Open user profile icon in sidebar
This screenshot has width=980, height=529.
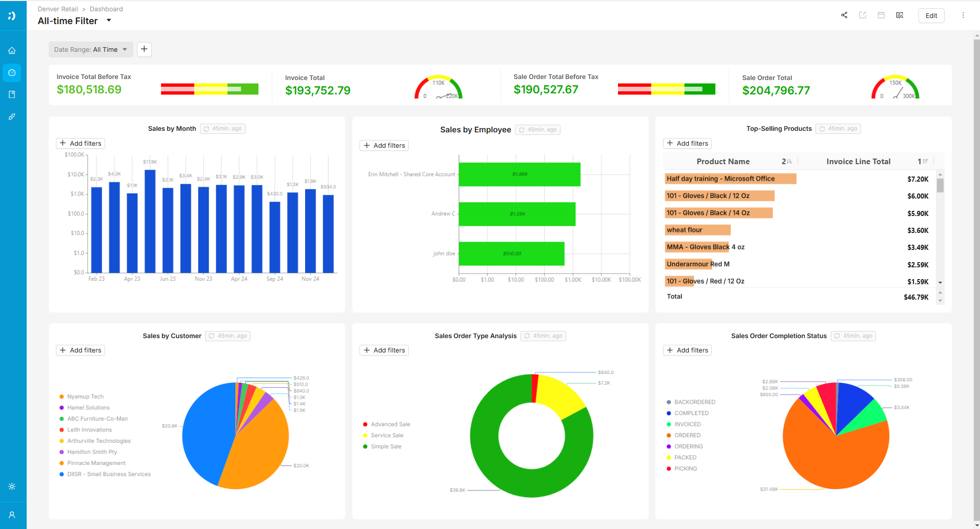[x=12, y=515]
